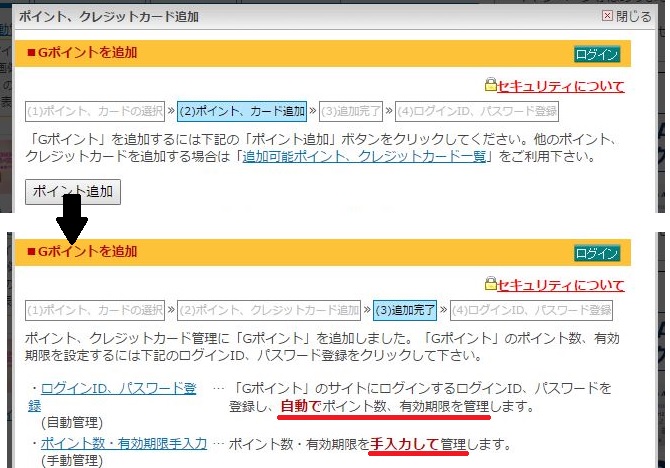The width and height of the screenshot is (670, 468).
Task: Select lower step (4)ログインID、パスワード登録
Action: (532, 310)
